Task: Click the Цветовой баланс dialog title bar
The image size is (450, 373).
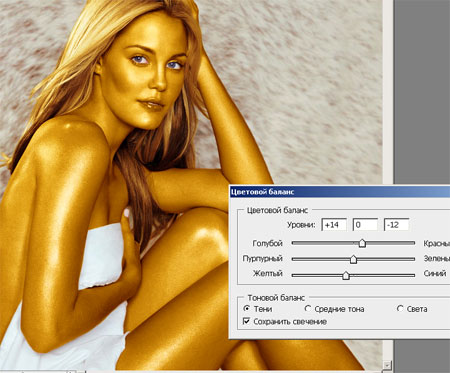Action: pos(340,192)
